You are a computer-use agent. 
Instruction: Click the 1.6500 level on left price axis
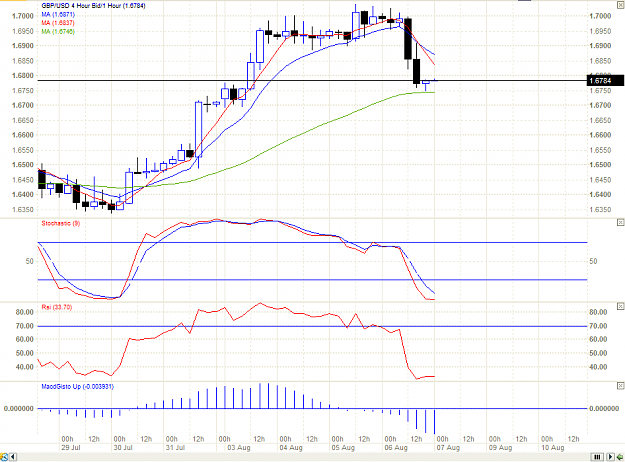(x=23, y=165)
